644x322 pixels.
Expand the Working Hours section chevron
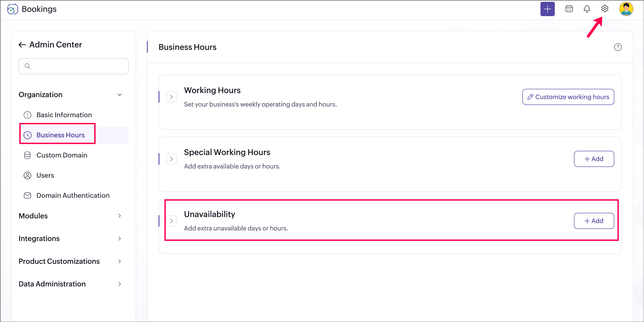(x=172, y=97)
